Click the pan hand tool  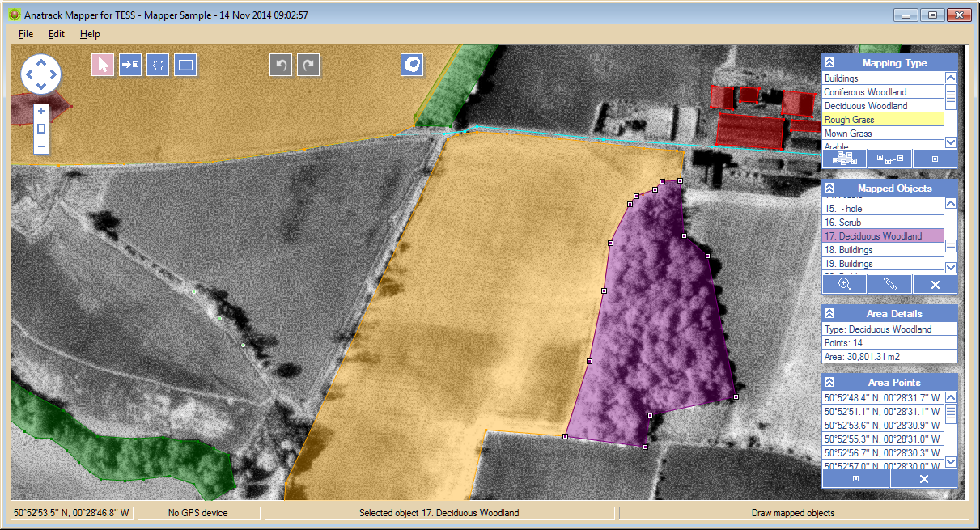(x=158, y=65)
